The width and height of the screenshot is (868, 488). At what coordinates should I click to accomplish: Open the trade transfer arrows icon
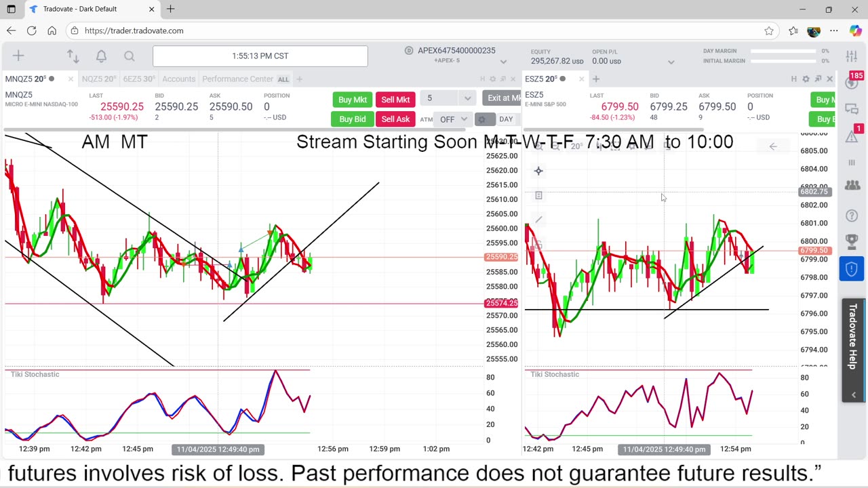73,56
